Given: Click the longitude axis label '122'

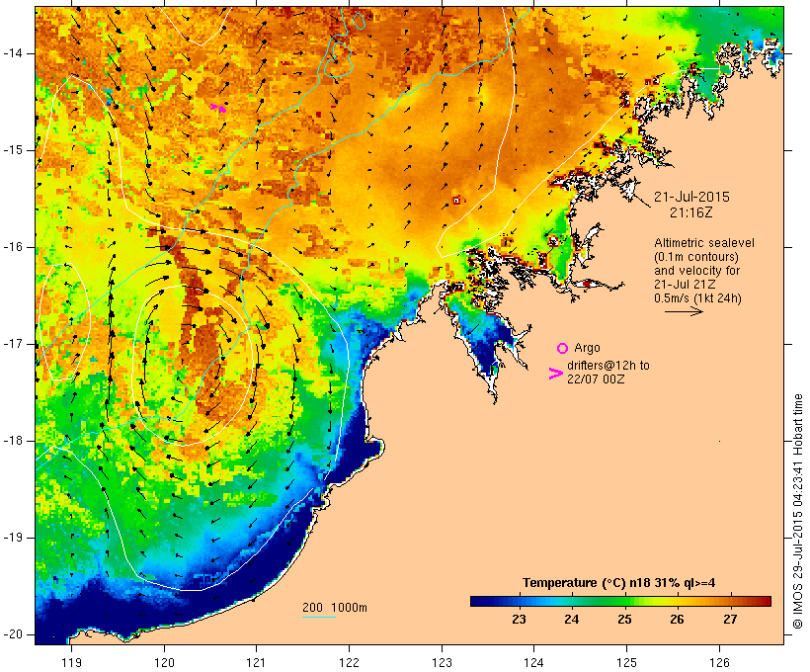Looking at the screenshot, I should (x=350, y=662).
